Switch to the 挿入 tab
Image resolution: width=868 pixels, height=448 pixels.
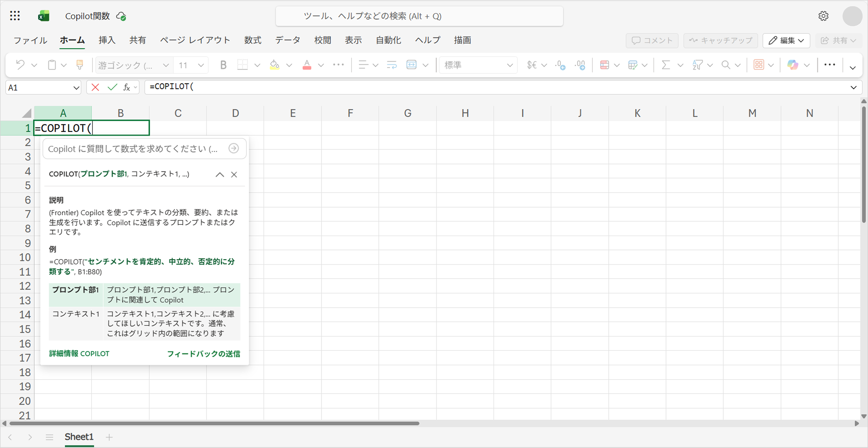(107, 40)
